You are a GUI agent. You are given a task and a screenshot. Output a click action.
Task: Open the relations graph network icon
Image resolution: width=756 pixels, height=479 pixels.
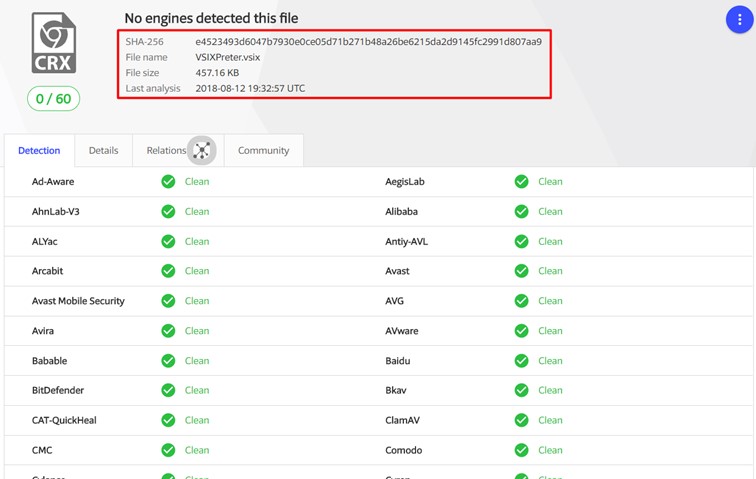202,151
